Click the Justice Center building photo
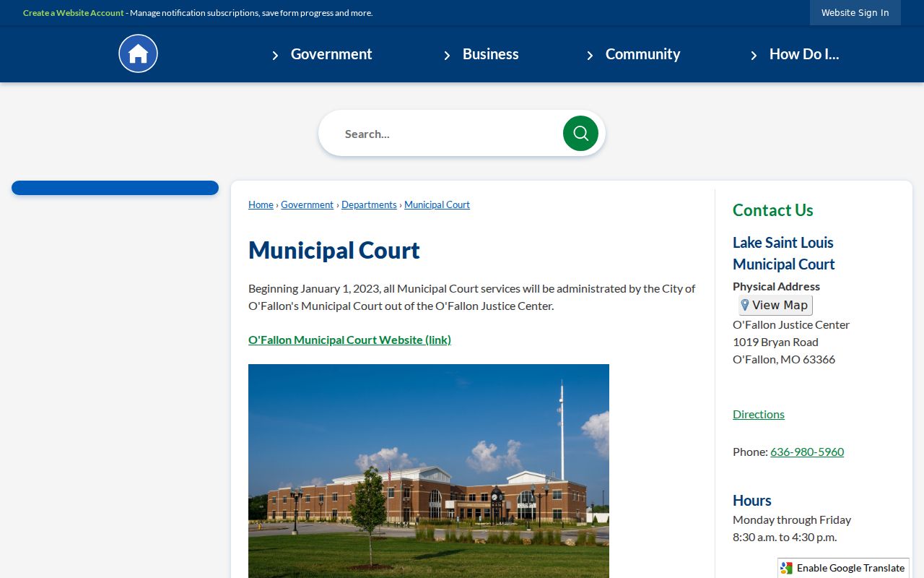924x578 pixels. point(429,471)
